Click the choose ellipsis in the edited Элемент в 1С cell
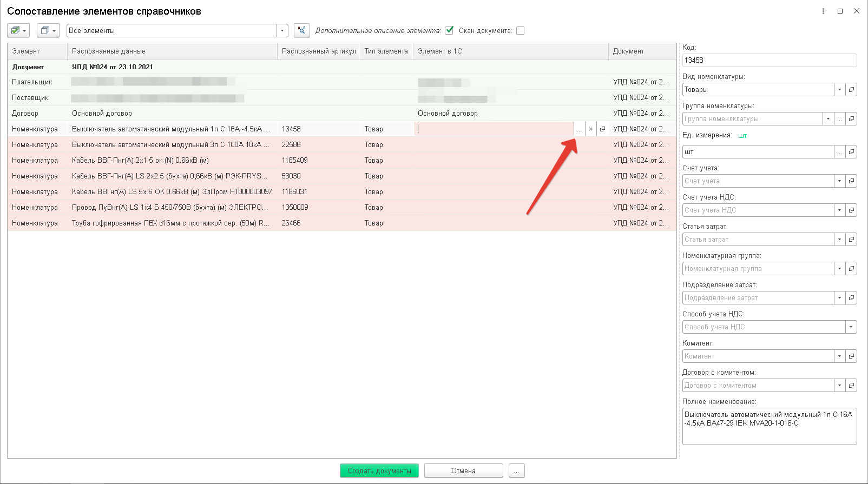Image resolution: width=868 pixels, height=484 pixels. tap(580, 129)
